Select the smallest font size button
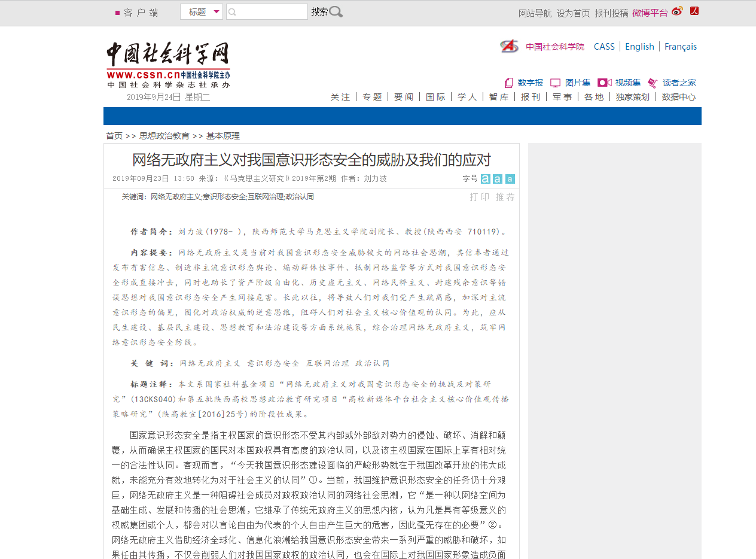Viewport: 756px width, 559px height. coord(510,179)
